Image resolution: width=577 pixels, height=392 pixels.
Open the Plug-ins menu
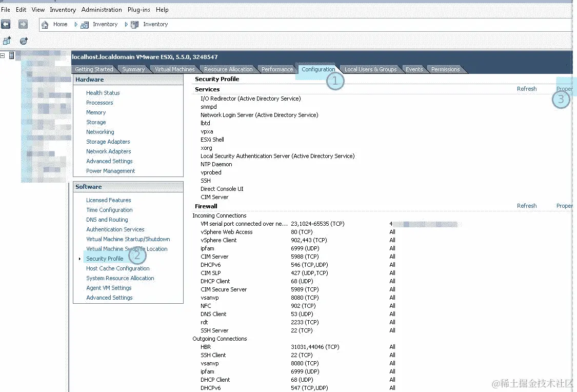pyautogui.click(x=138, y=10)
